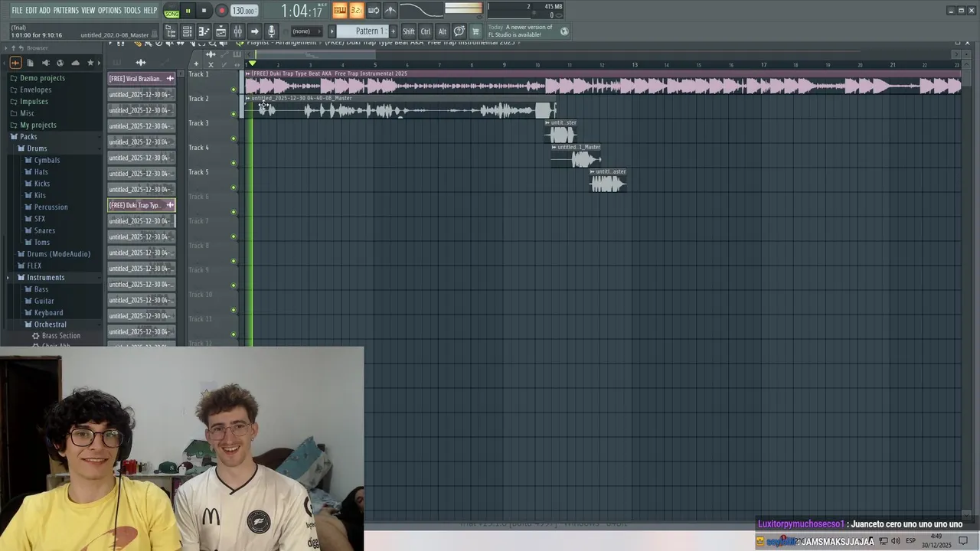980x551 pixels.
Task: Open the Channel Rack from toolbar
Action: 187,31
